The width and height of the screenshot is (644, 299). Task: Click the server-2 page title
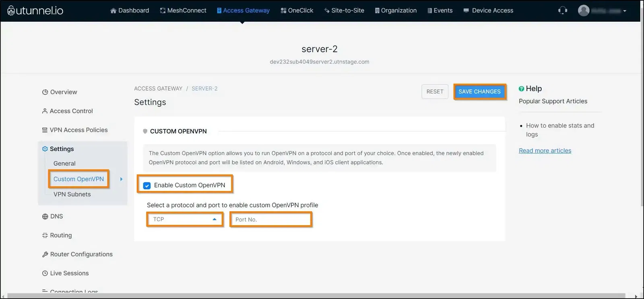tap(320, 49)
